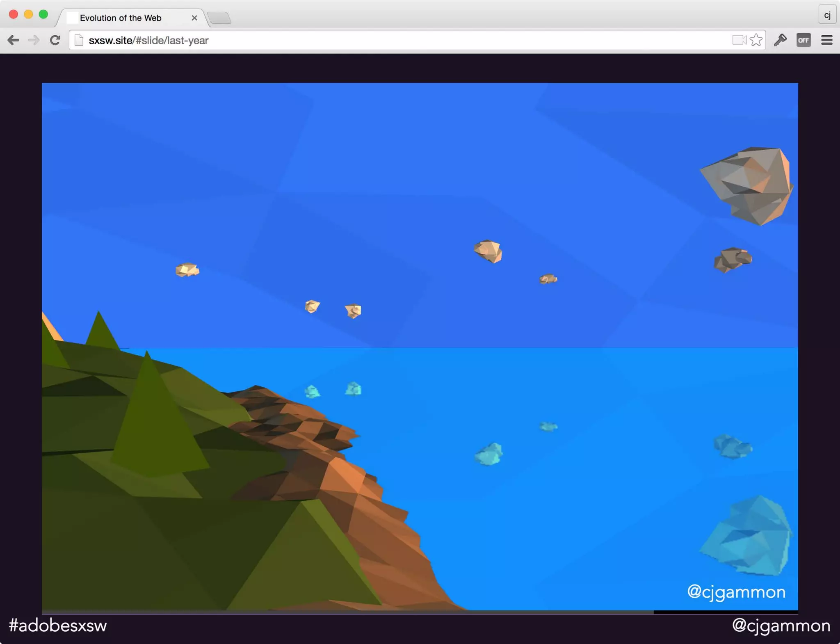Image resolution: width=840 pixels, height=644 pixels.
Task: Open a new tab
Action: coord(219,18)
